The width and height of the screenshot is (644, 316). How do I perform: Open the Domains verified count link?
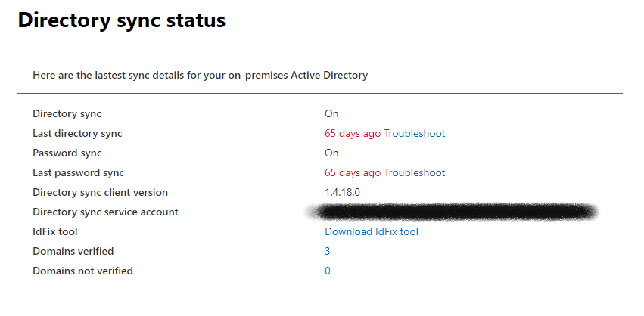(328, 252)
